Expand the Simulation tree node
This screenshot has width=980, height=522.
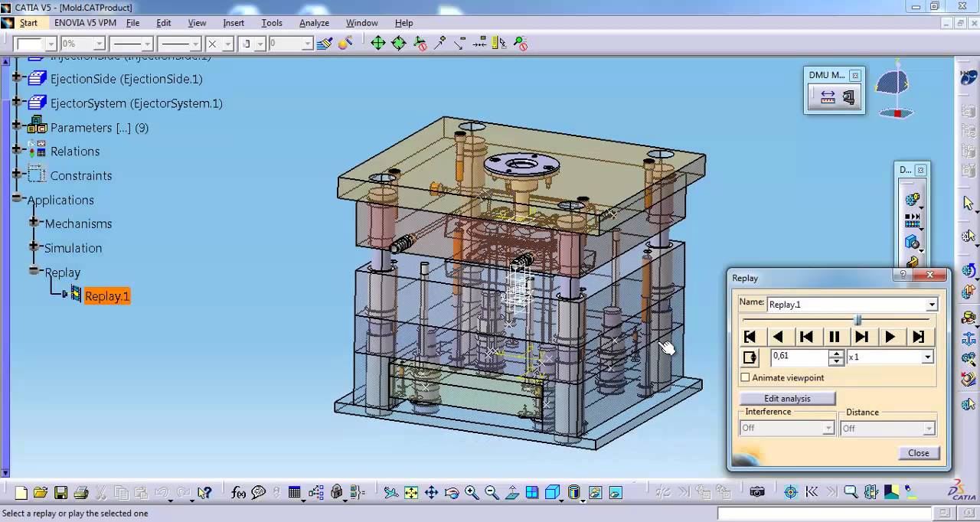(x=34, y=247)
